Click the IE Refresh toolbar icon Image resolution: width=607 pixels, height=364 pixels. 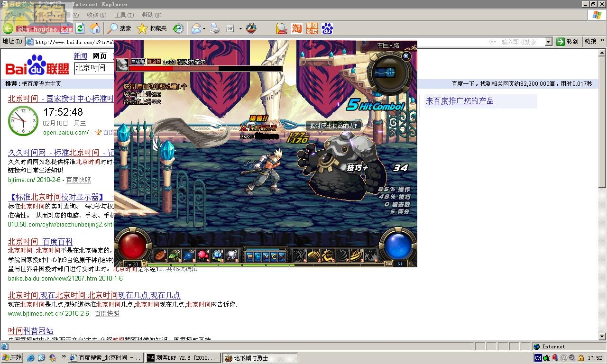pos(80,28)
